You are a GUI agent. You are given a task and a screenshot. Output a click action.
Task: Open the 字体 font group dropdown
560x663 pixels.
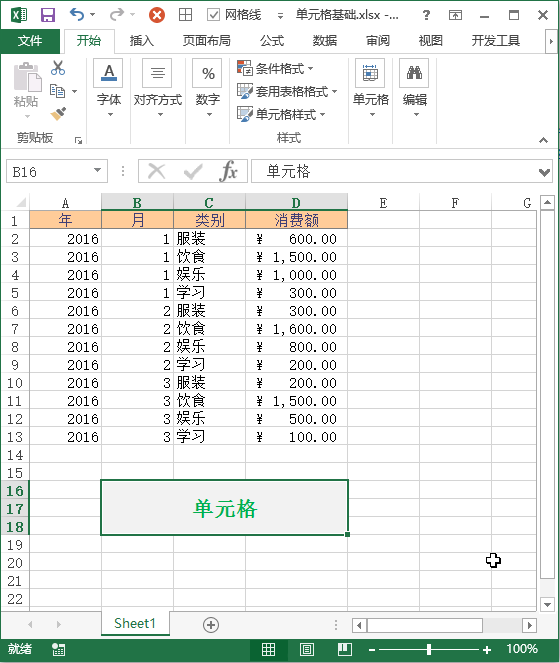[x=109, y=88]
